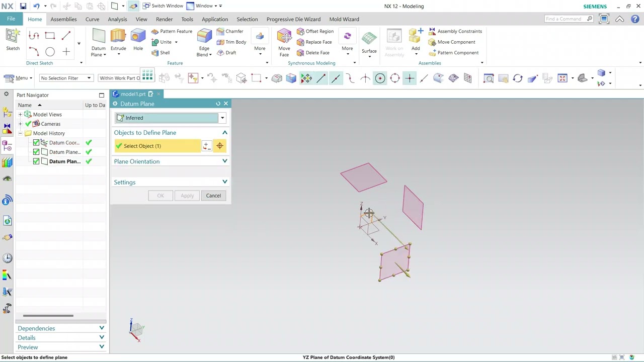Open the Sketch tool
The width and height of the screenshot is (644, 362).
pos(13,40)
